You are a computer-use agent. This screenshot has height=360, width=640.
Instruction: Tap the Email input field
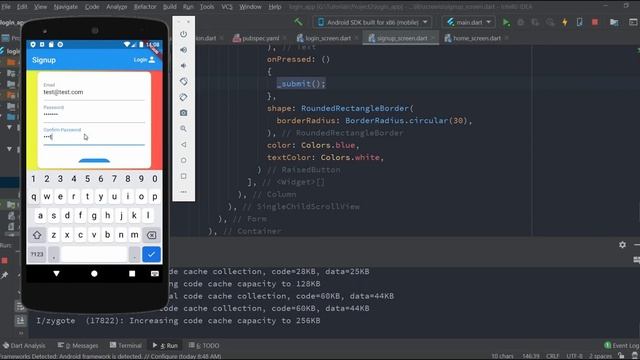coord(94,91)
